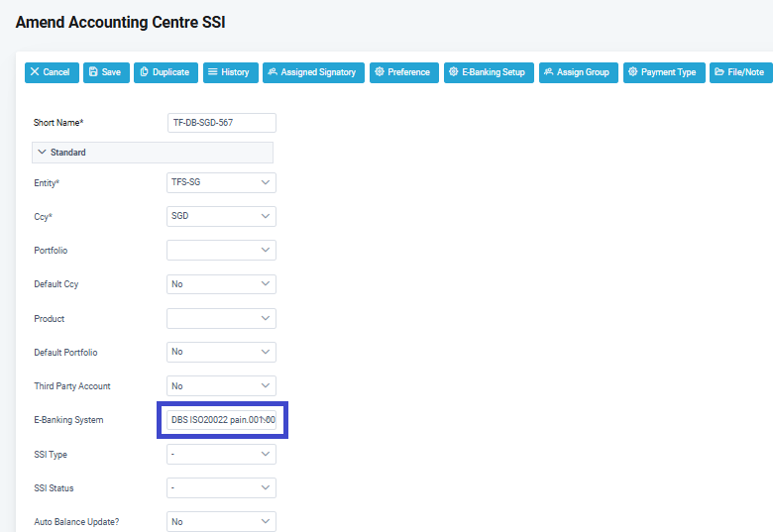
Task: Click the Assigned Signatory people icon
Action: pos(273,72)
